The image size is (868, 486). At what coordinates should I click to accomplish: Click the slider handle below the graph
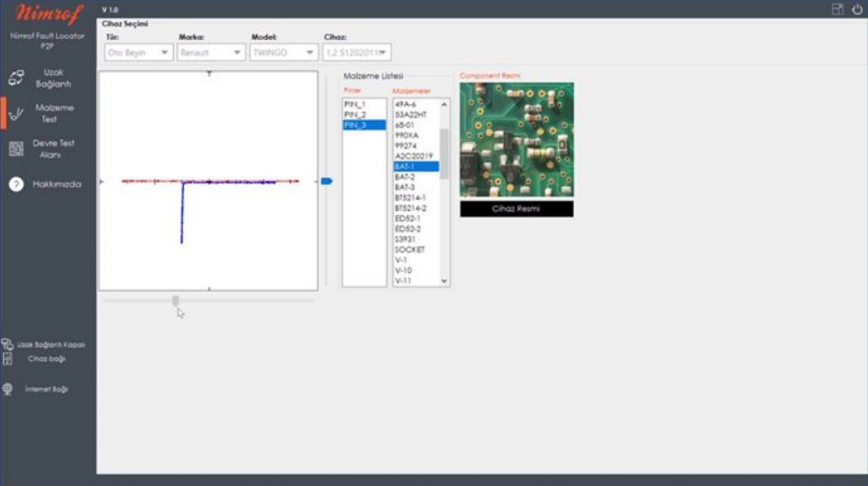tap(175, 301)
